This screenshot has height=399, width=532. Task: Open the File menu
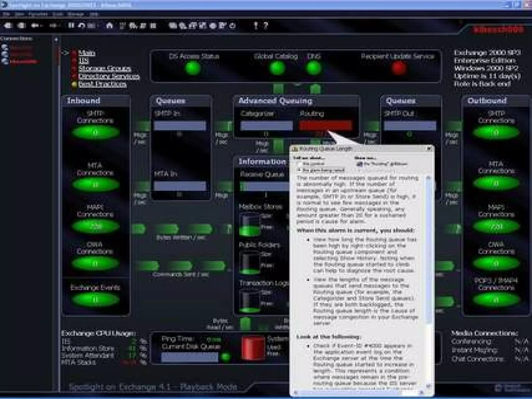[x=6, y=14]
